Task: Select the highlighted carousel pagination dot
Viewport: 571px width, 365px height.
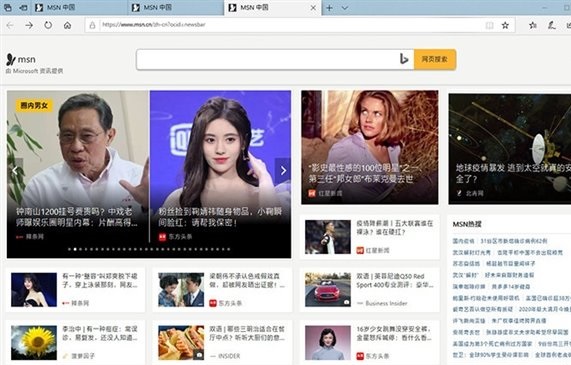Action: click(x=75, y=250)
